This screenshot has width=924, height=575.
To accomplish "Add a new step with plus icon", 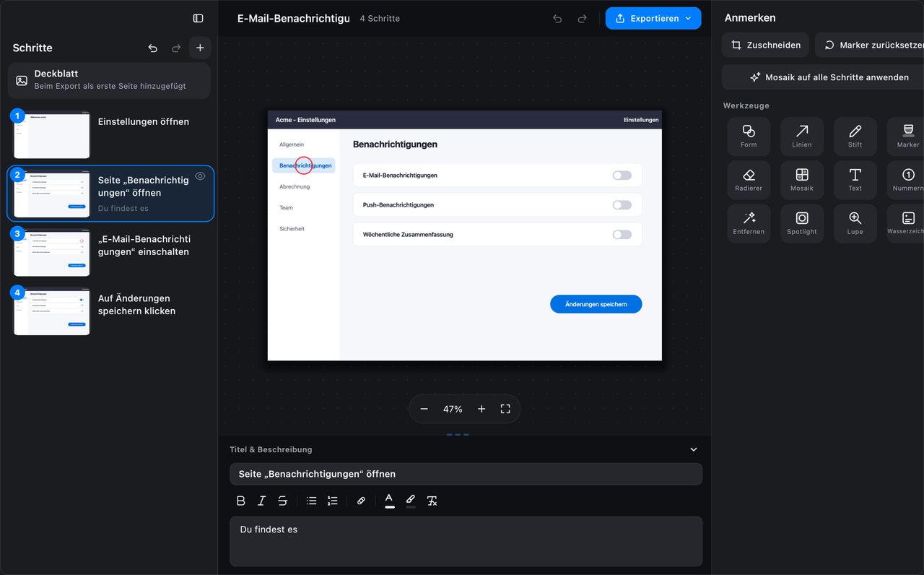I will 200,48.
